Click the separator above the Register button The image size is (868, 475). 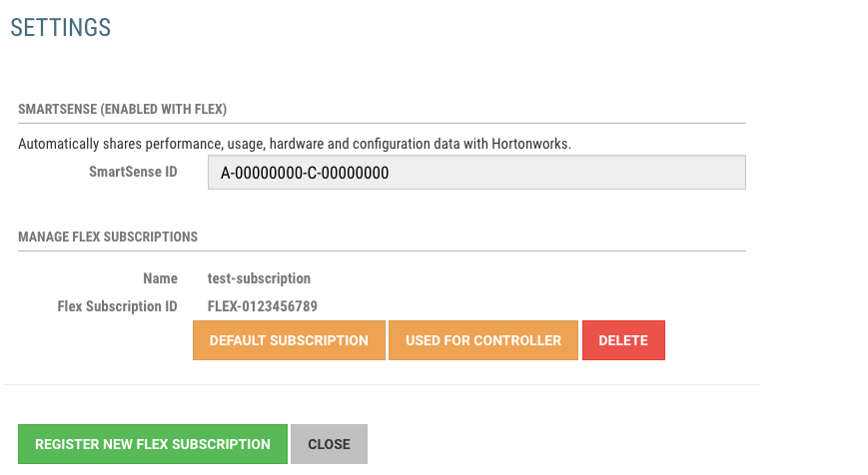pyautogui.click(x=382, y=384)
